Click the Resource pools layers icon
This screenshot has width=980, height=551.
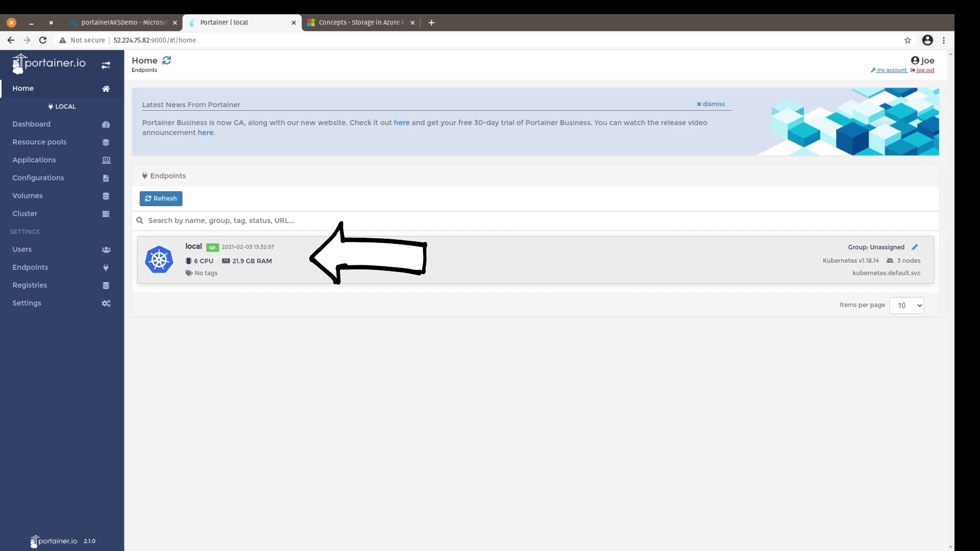106,142
